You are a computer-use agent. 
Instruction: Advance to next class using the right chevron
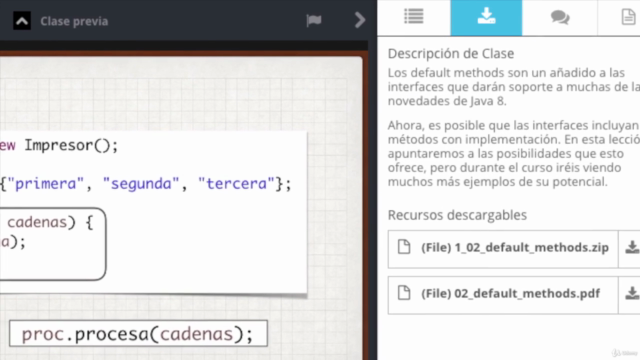pos(360,20)
